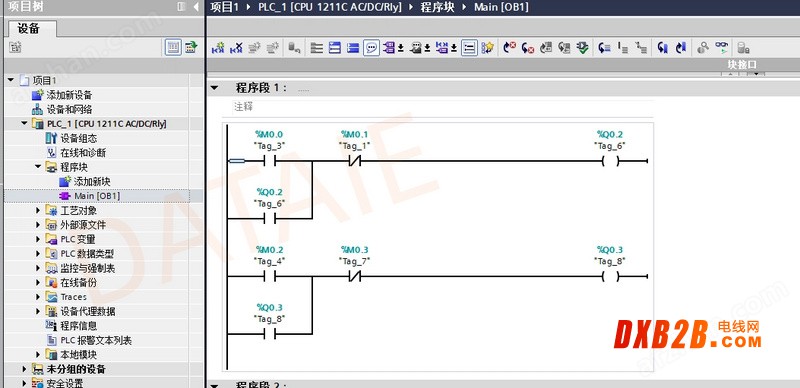This screenshot has width=800, height=388.
Task: Collapse the PLC_1 tree node
Action: (x=24, y=124)
